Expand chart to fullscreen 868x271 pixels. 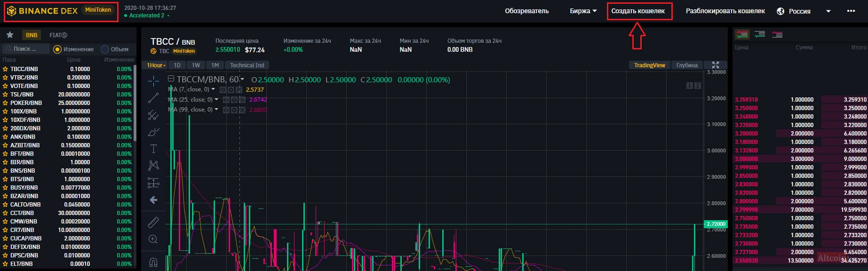click(716, 65)
